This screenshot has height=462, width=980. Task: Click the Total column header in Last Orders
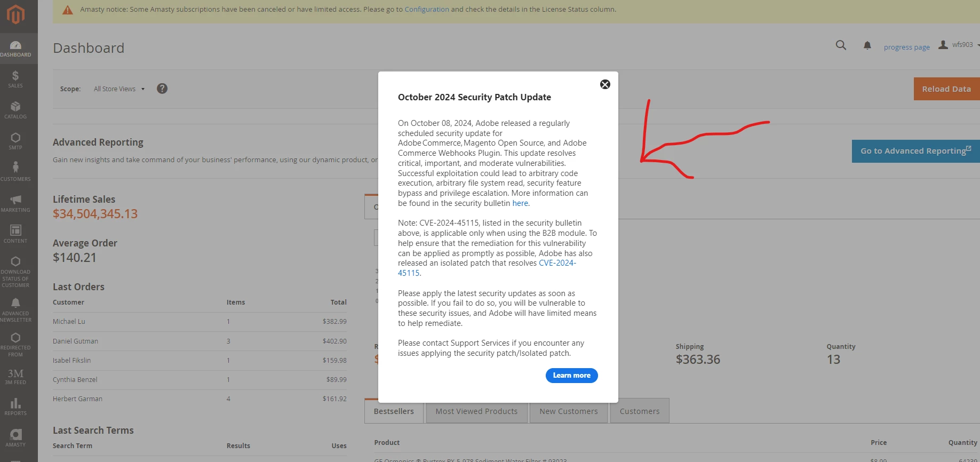tap(338, 302)
